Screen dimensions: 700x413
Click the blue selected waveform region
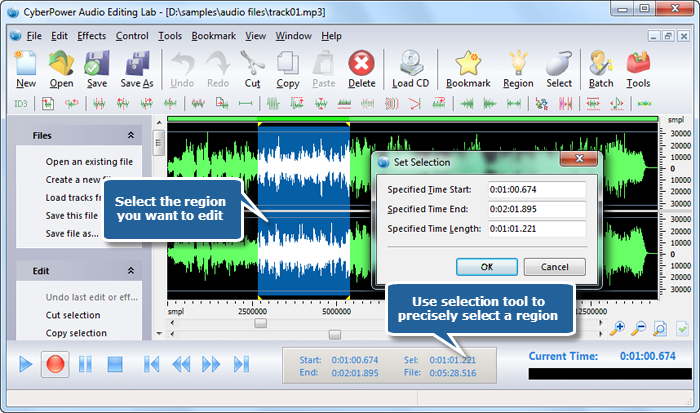click(x=304, y=211)
